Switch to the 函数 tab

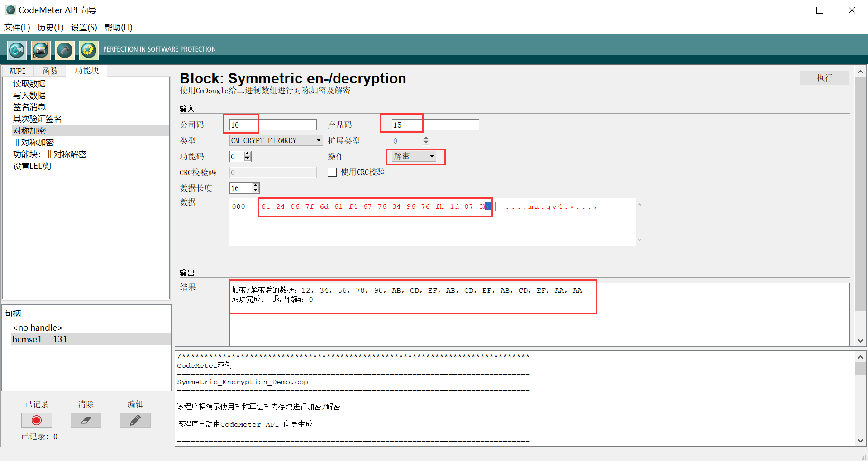50,71
